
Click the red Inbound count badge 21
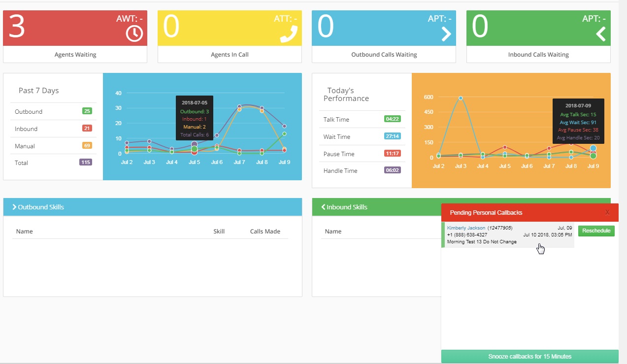click(x=87, y=129)
